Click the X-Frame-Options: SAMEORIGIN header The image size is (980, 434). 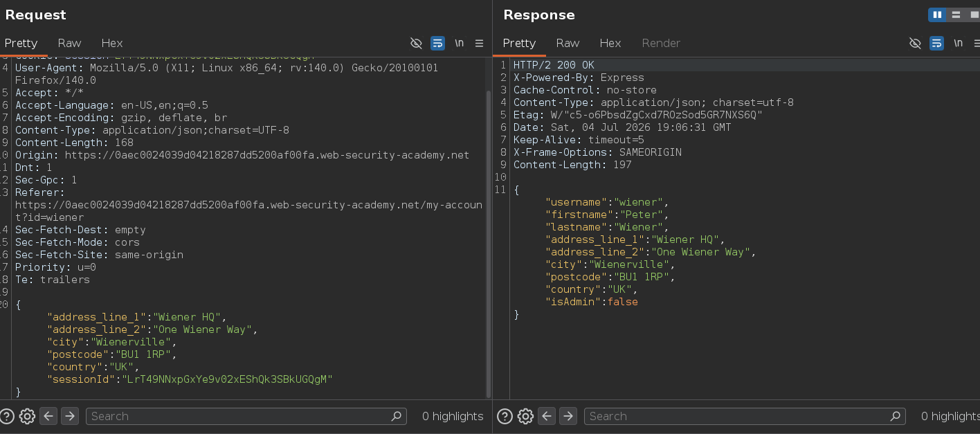597,152
